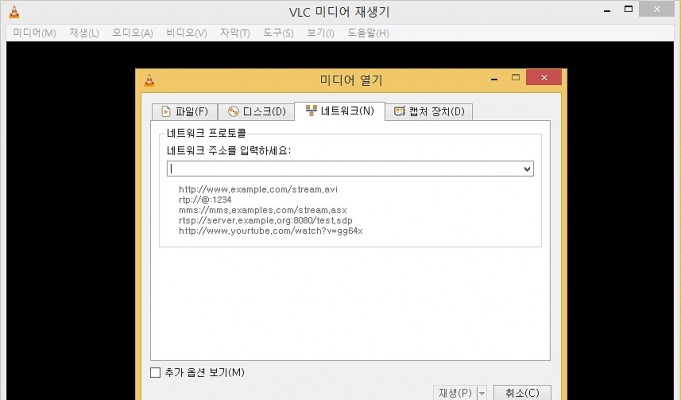This screenshot has width=681, height=400.
Task: Maximize the 미디어 열기 dialog
Action: [x=516, y=77]
